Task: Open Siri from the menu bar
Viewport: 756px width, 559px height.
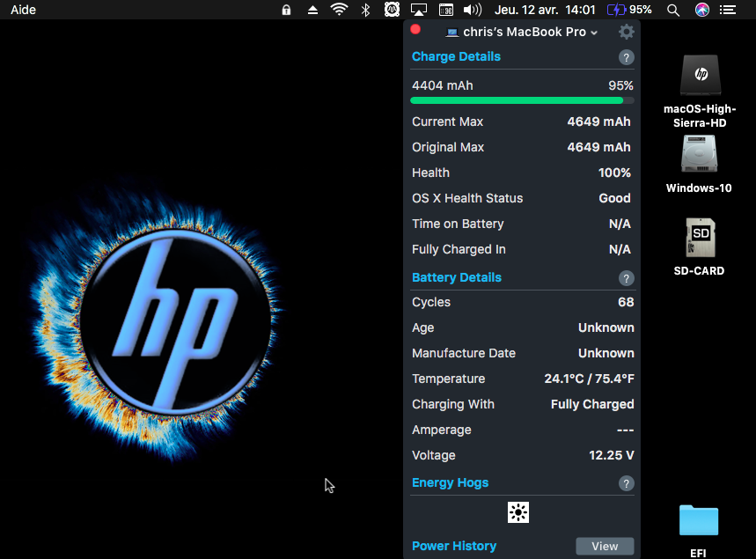Action: point(702,10)
